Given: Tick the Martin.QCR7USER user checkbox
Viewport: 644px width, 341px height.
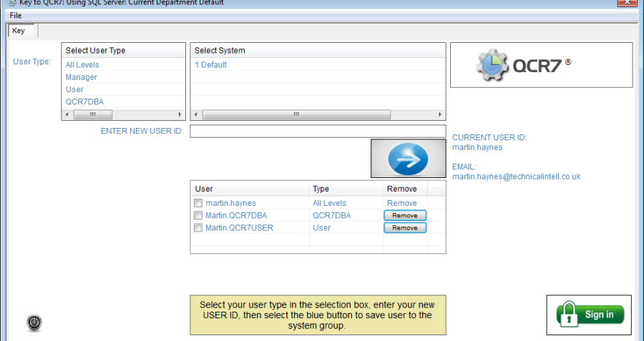Looking at the screenshot, I should [198, 228].
